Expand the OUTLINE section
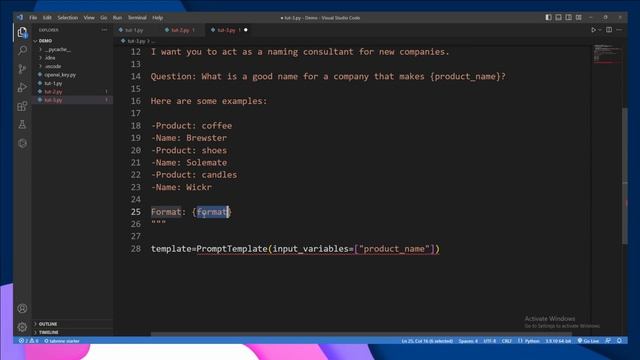This screenshot has height=360, width=640. [48, 324]
